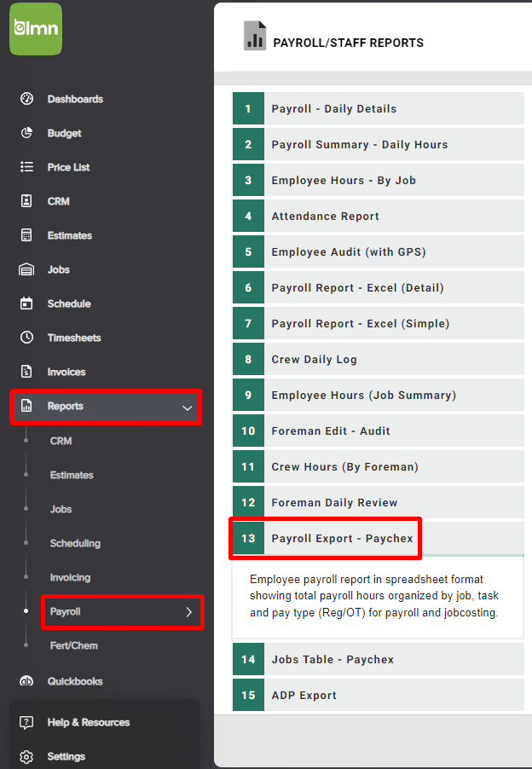Open Payroll Summary - Daily Hours report
The image size is (532, 769).
(x=378, y=144)
